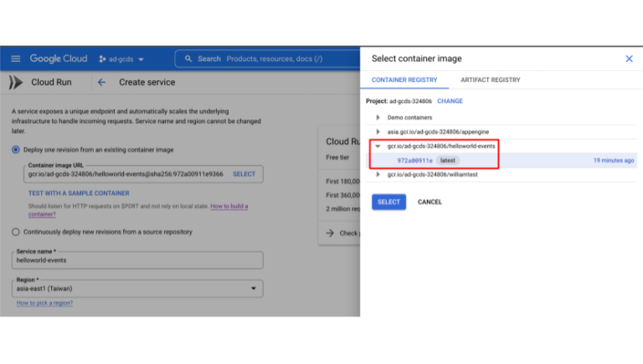The width and height of the screenshot is (643, 364).
Task: Click SELECT beside the Container image URL
Action: [x=244, y=174]
